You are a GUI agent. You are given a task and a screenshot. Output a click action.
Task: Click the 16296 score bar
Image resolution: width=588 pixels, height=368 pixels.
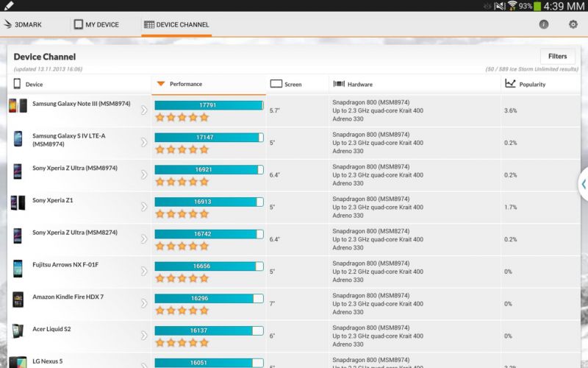(209, 299)
